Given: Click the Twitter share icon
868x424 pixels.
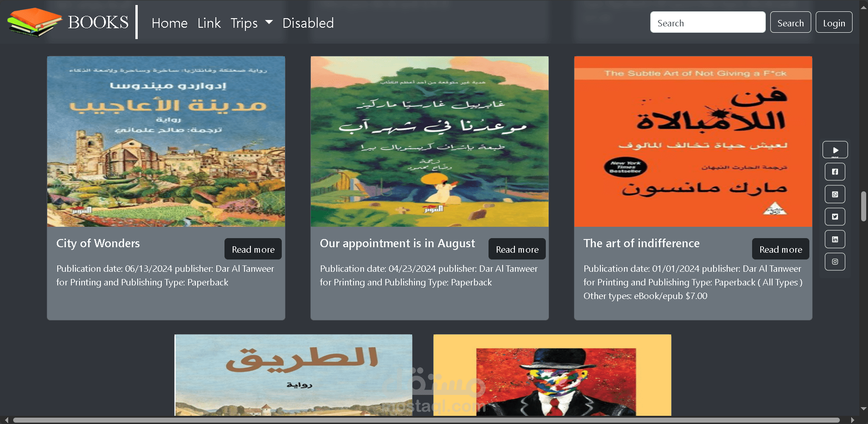Looking at the screenshot, I should point(835,217).
